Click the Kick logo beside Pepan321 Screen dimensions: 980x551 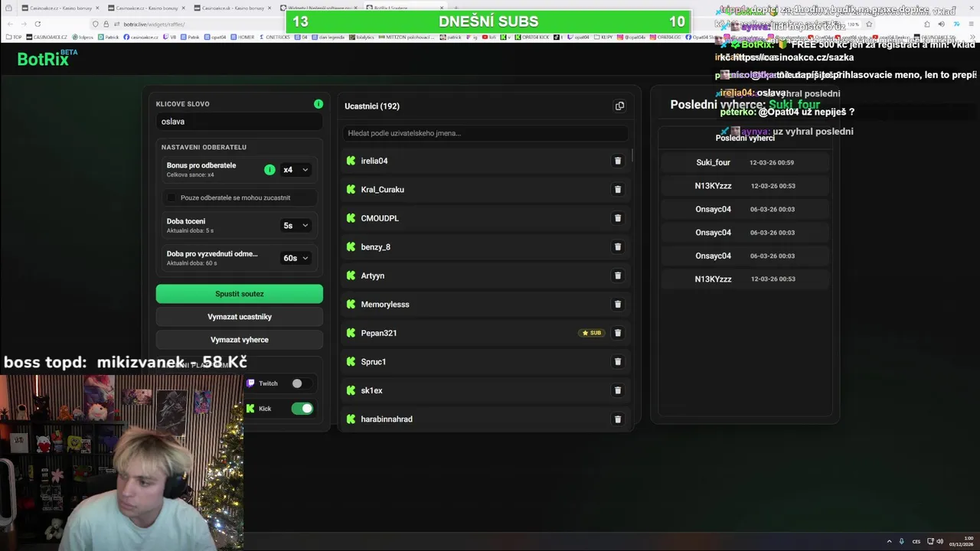click(351, 333)
